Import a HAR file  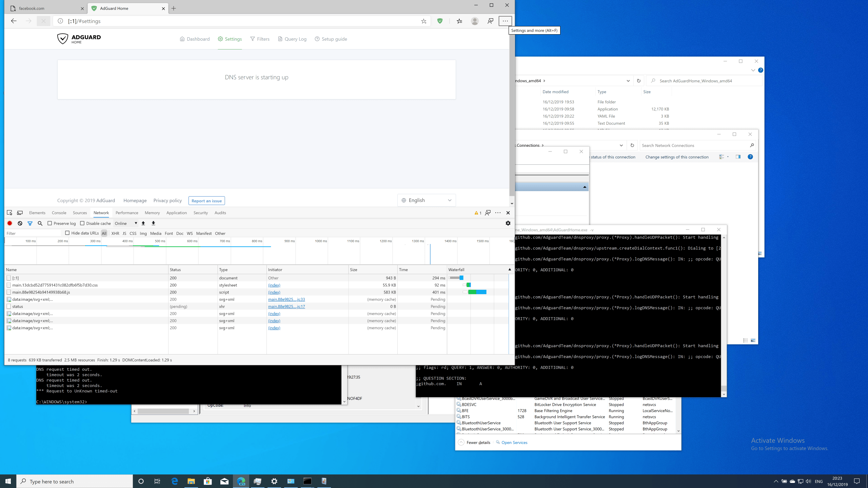coord(143,223)
